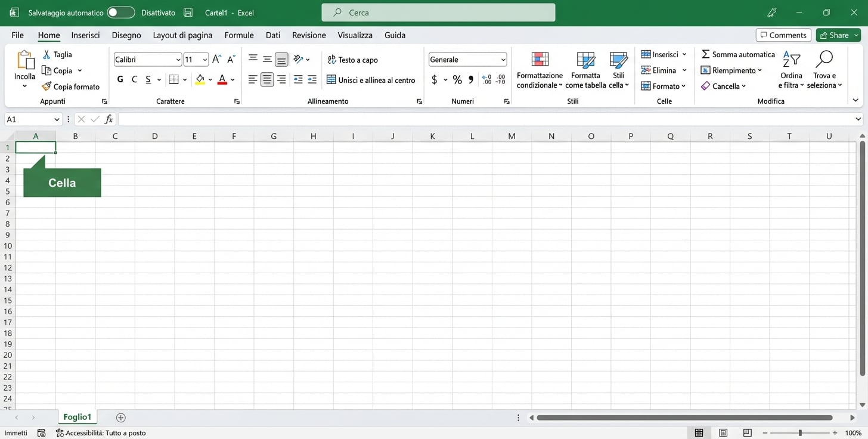Increase decimal places
This screenshot has width=868, height=439.
486,79
